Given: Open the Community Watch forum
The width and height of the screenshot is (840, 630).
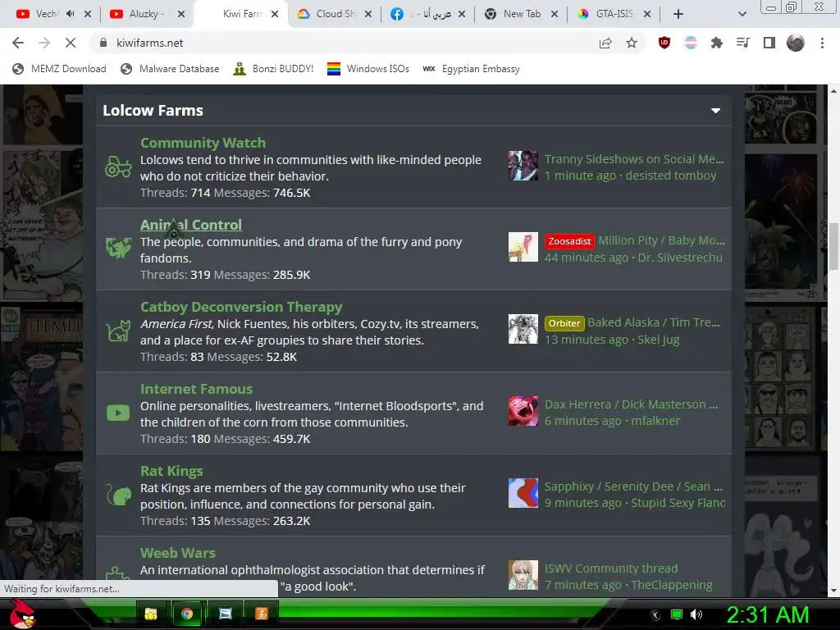Looking at the screenshot, I should [203, 143].
